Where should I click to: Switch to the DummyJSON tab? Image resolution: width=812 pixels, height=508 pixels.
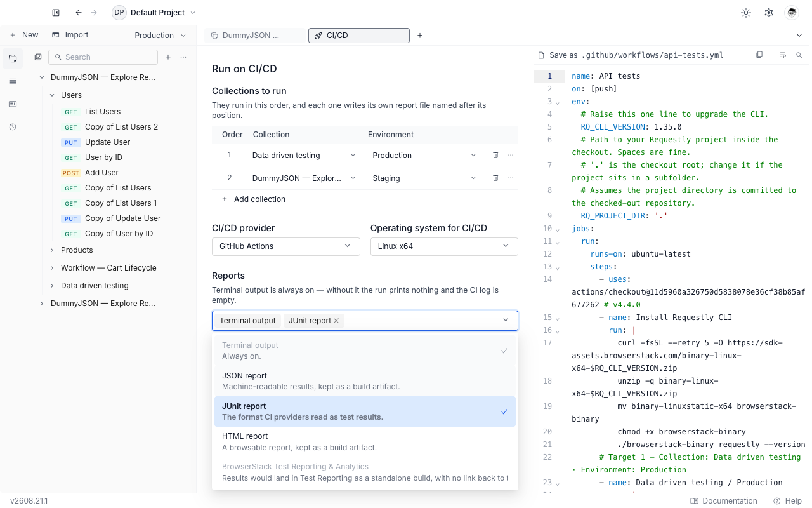(255, 36)
